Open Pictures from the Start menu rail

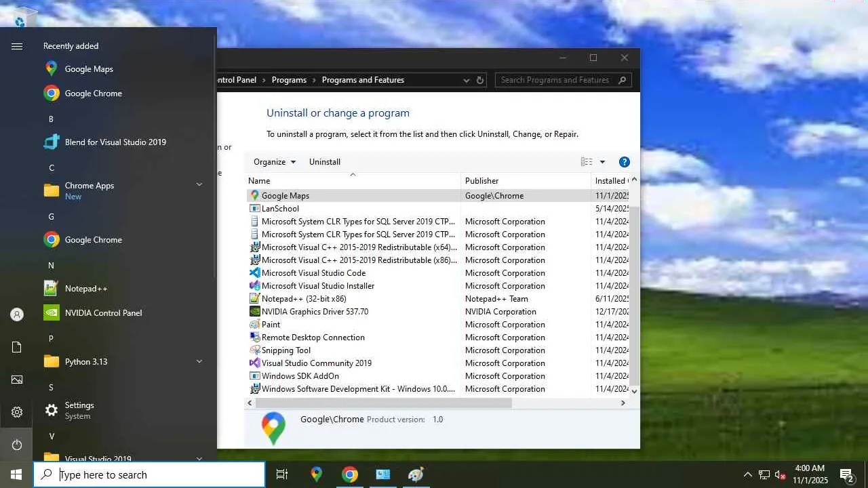[17, 380]
